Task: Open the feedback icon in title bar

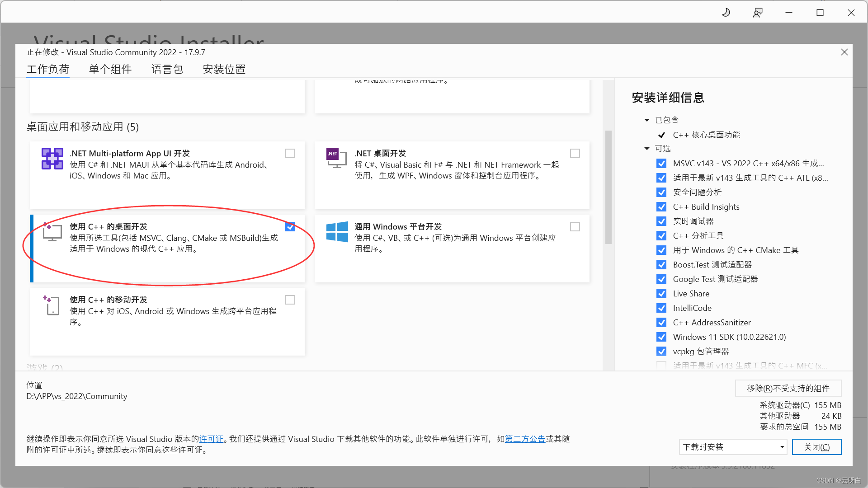Action: (758, 13)
